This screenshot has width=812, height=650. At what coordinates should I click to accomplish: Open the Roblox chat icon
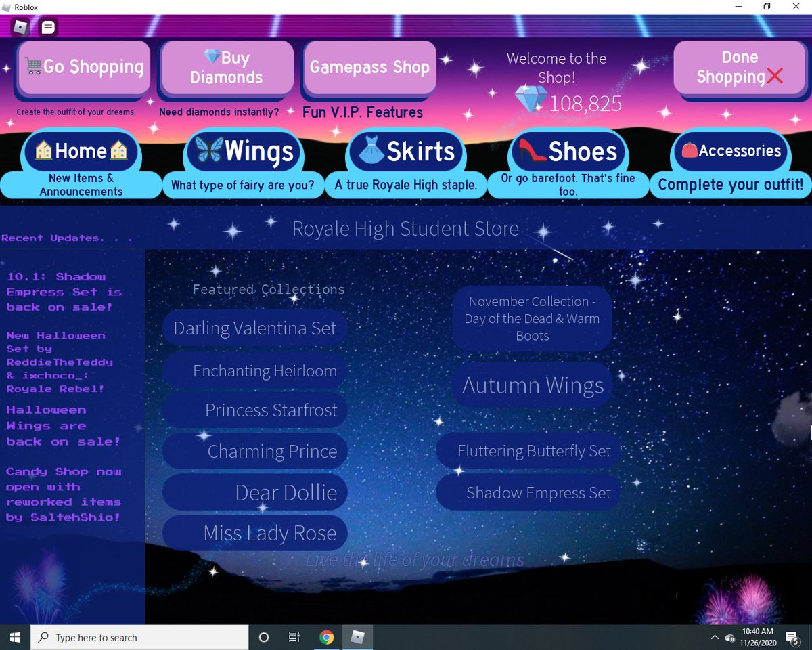coord(48,28)
